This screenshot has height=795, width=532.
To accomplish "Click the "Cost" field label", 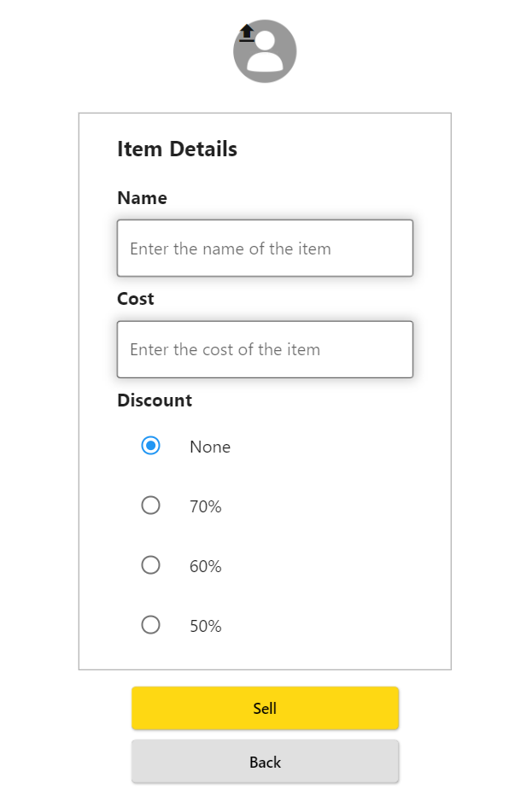I will pyautogui.click(x=136, y=299).
